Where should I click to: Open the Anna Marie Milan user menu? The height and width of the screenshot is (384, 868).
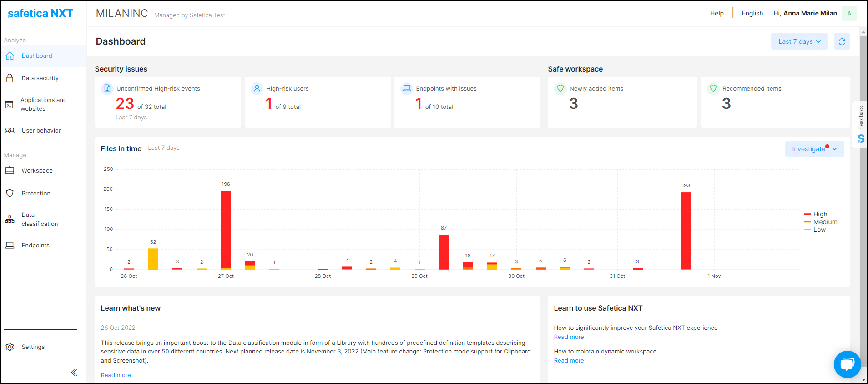coord(805,13)
